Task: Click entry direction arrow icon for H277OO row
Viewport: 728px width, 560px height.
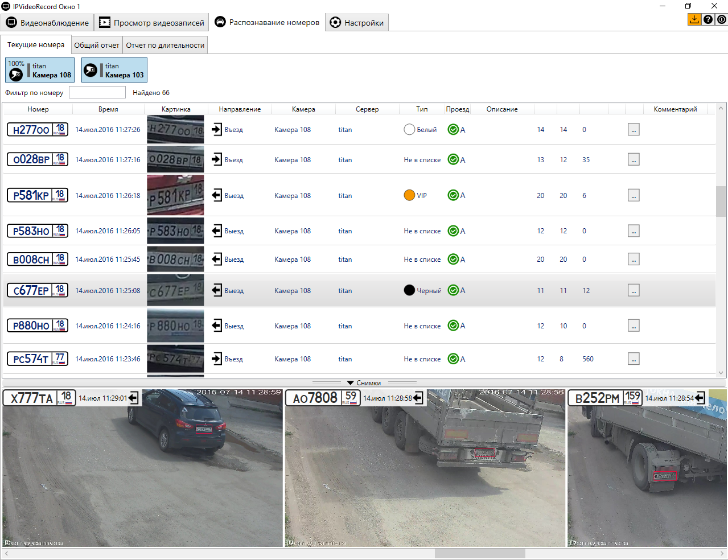Action: pos(217,130)
